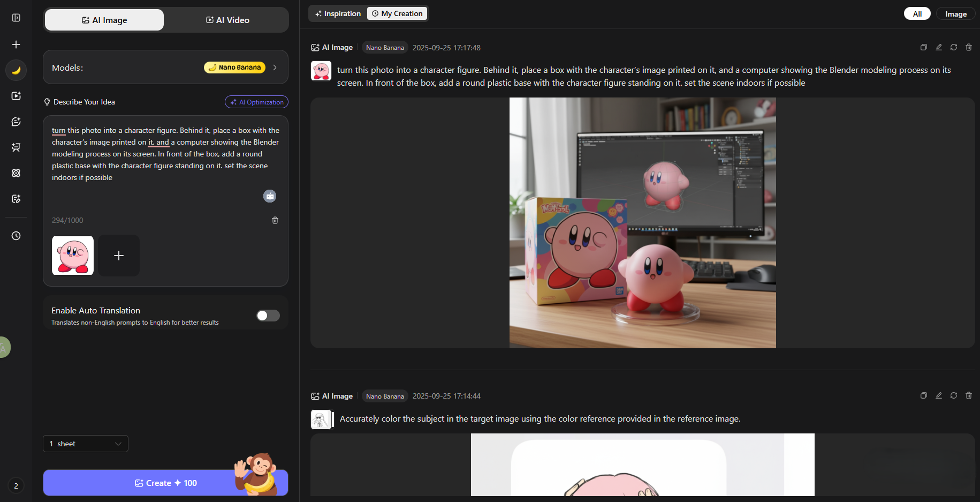980x502 pixels.
Task: Click the AI Optimization button
Action: point(256,102)
